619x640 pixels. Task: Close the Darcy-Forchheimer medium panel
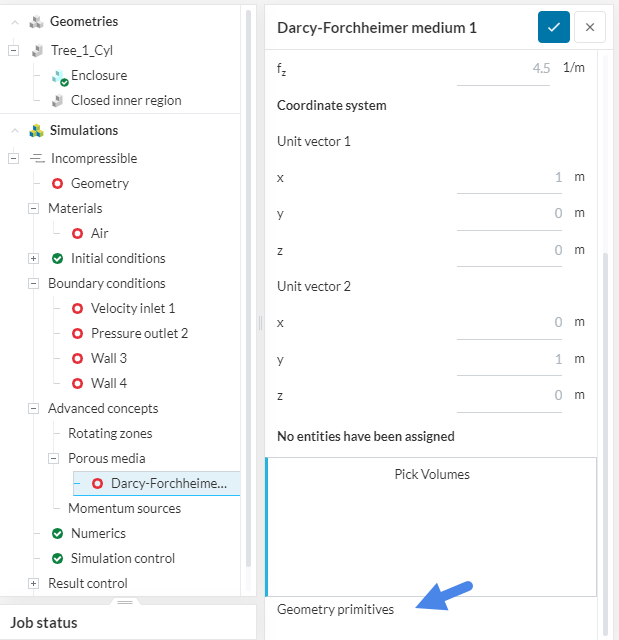click(x=590, y=27)
